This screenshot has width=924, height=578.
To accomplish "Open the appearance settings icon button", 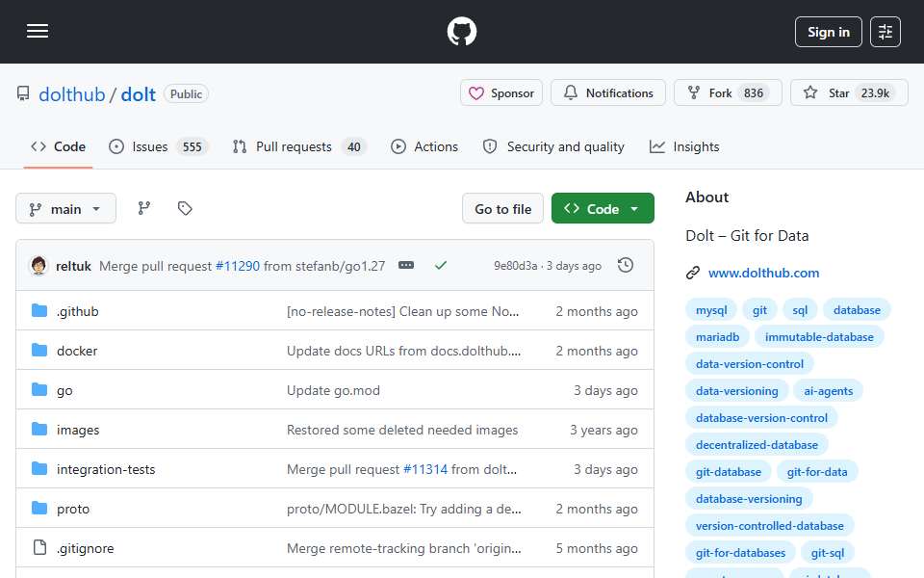I will click(x=885, y=32).
